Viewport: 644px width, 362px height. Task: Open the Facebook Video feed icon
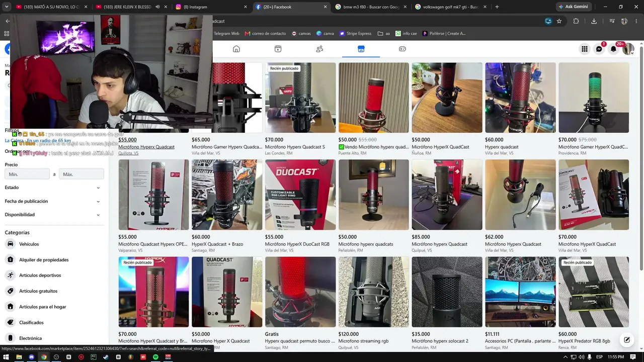278,49
